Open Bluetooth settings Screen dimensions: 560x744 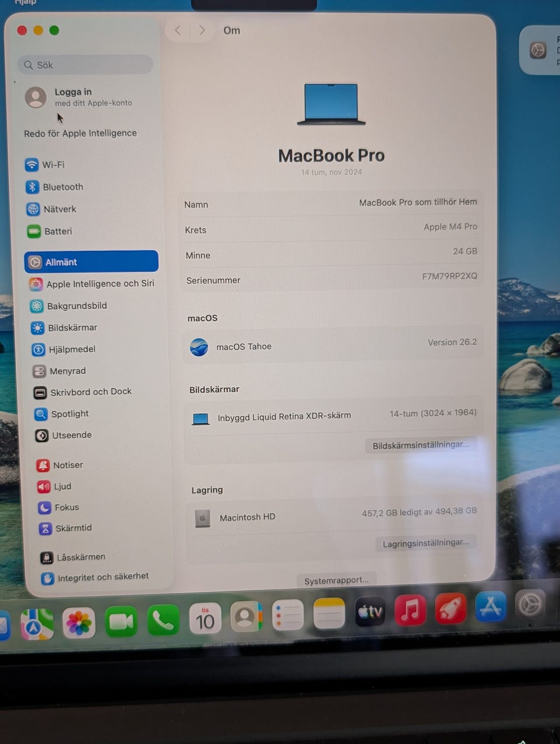click(x=55, y=187)
